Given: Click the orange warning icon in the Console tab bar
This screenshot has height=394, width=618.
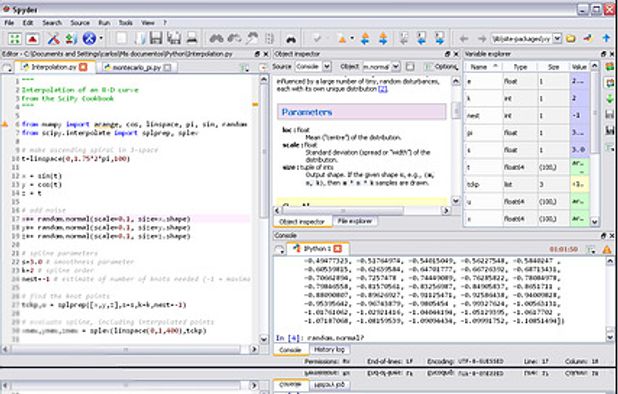Looking at the screenshot, I should click(607, 249).
